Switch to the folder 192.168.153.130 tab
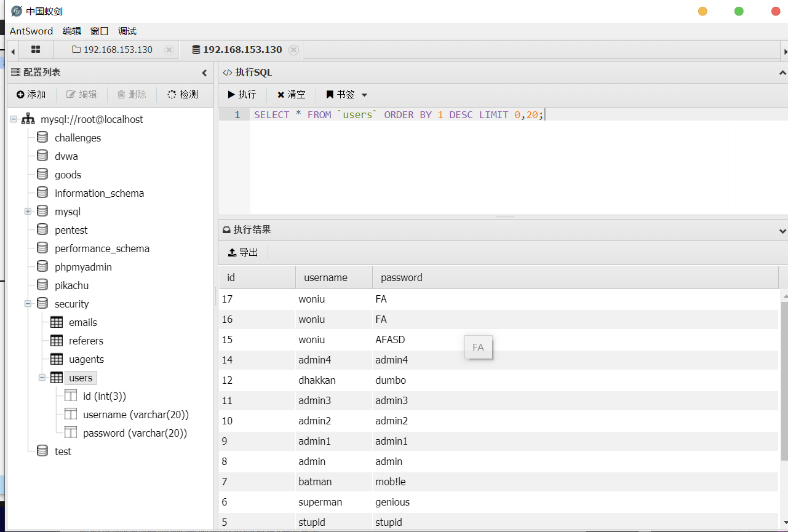Image resolution: width=788 pixels, height=532 pixels. point(113,50)
